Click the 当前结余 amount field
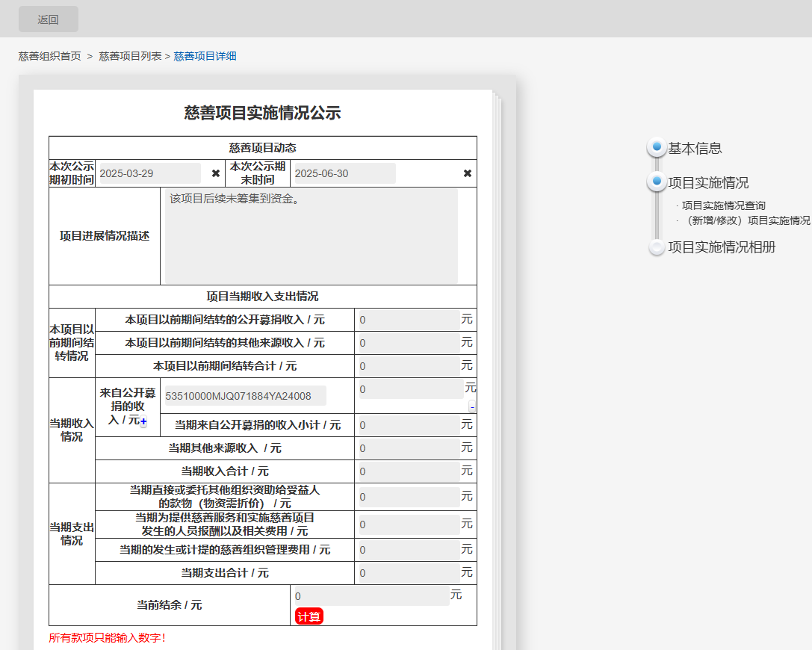This screenshot has width=812, height=650. coord(372,596)
